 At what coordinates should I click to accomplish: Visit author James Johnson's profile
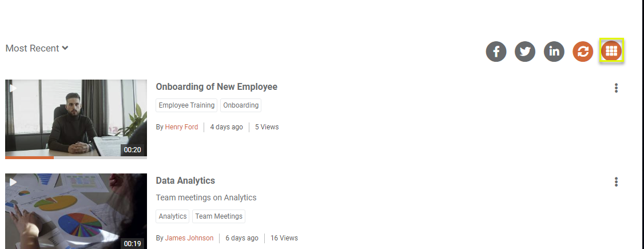tap(189, 238)
